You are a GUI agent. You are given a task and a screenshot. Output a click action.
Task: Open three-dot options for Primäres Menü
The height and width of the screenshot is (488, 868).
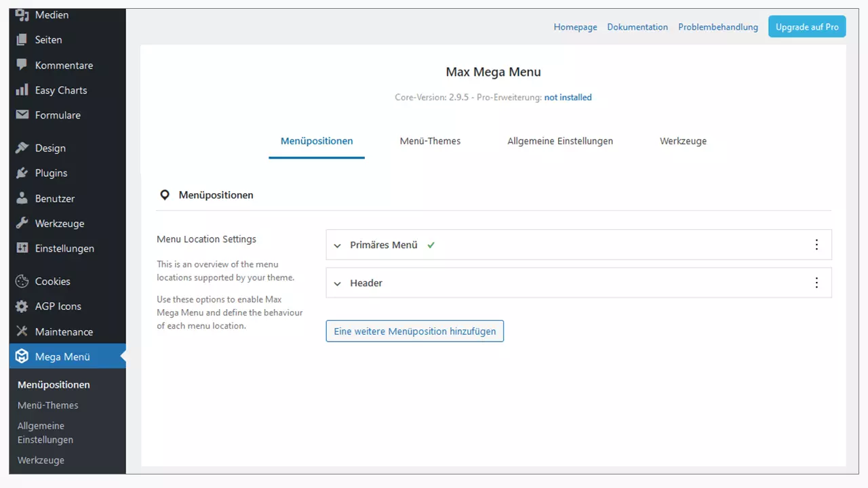pyautogui.click(x=816, y=245)
